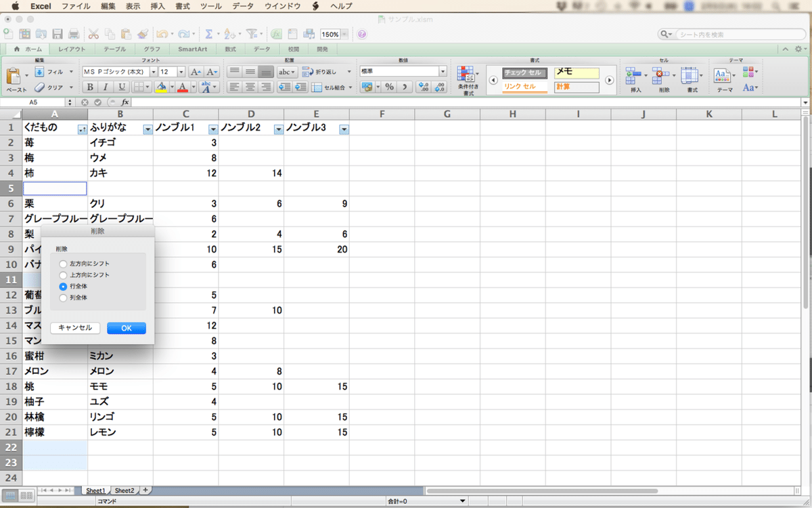This screenshot has width=812, height=508.
Task: Click the OK button in the delete dialog
Action: click(127, 328)
